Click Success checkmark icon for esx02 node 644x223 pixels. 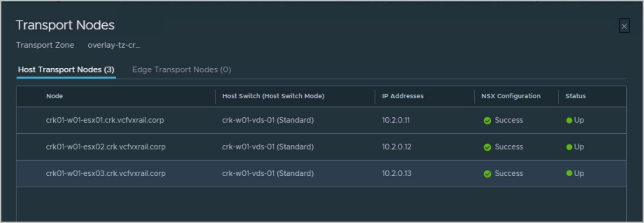pyautogui.click(x=487, y=147)
